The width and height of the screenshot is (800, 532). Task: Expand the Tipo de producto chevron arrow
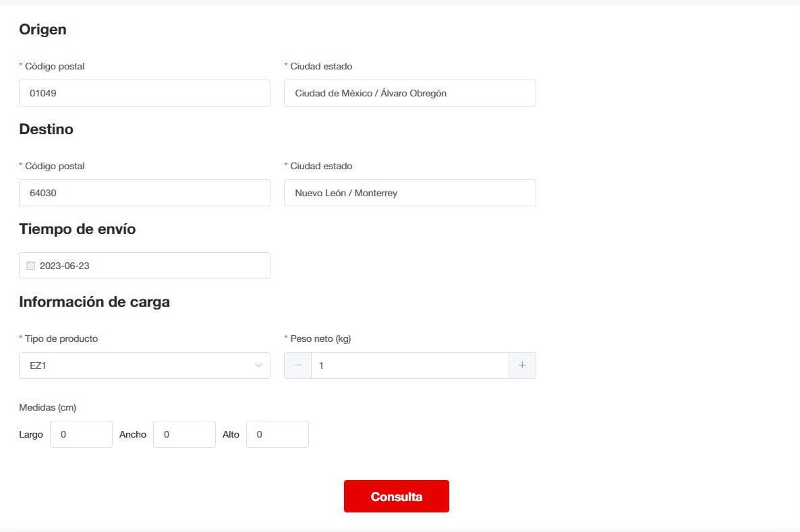(x=258, y=365)
